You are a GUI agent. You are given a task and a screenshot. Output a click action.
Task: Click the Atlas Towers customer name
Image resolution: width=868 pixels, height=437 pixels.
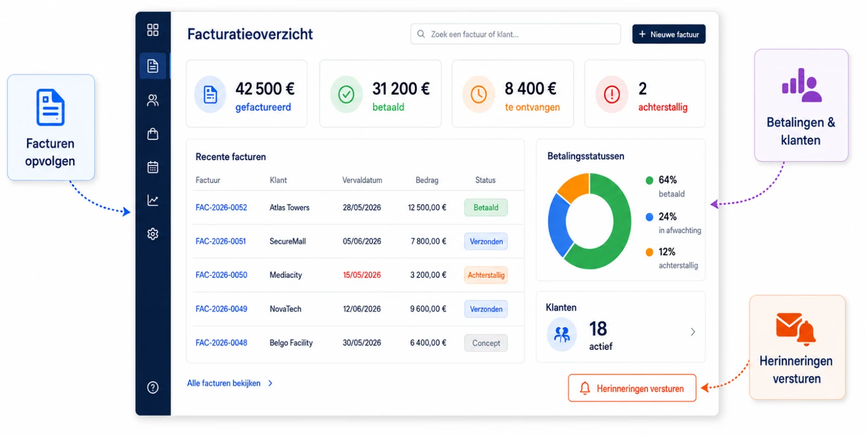pos(289,208)
